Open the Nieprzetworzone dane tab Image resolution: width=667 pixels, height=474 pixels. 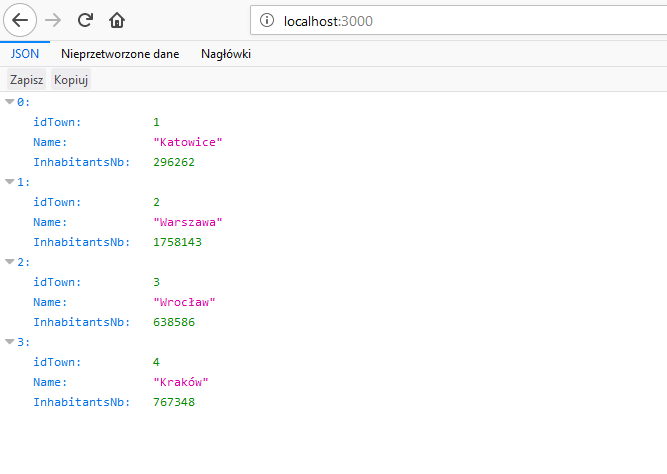click(x=120, y=54)
